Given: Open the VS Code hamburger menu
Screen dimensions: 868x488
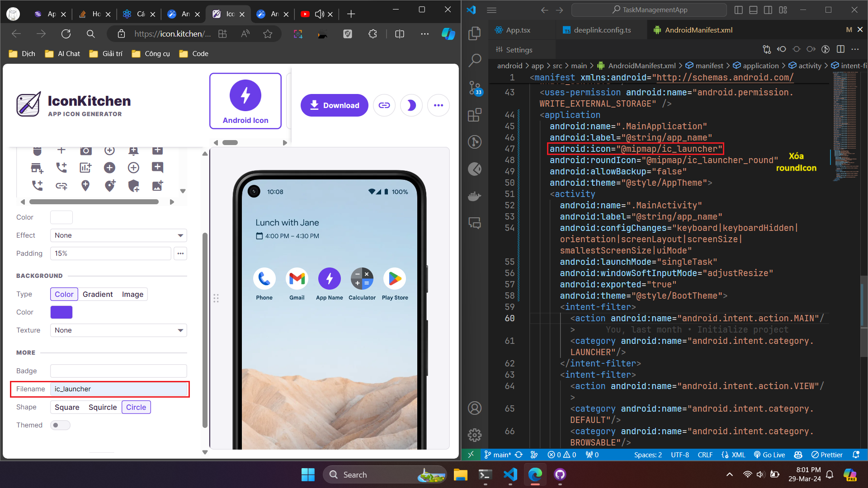Looking at the screenshot, I should tap(492, 10).
